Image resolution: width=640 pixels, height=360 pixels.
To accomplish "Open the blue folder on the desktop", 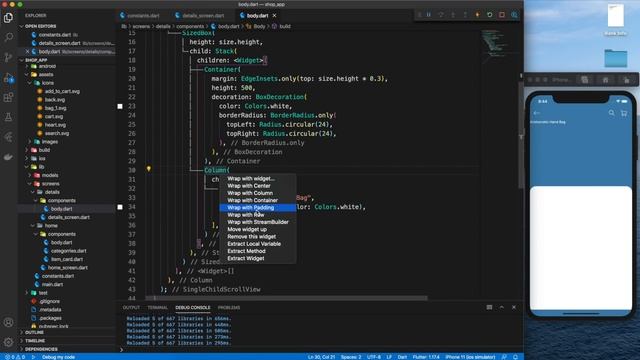I will pyautogui.click(x=616, y=58).
